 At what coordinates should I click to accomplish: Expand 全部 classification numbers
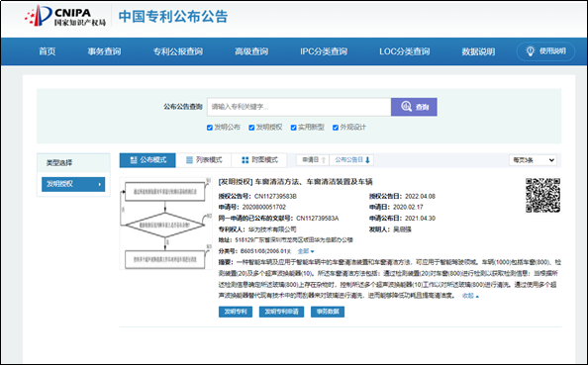coord(306,251)
